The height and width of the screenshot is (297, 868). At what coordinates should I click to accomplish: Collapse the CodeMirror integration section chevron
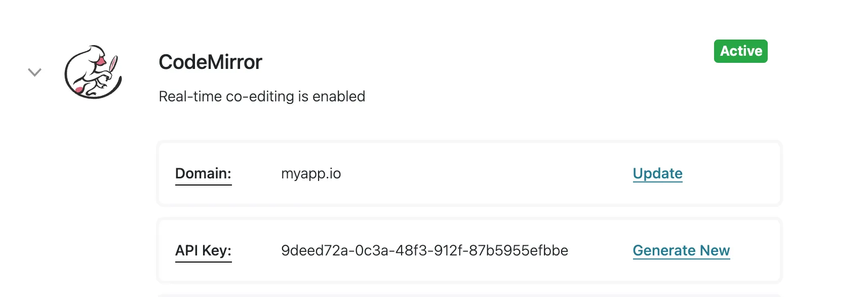(34, 72)
